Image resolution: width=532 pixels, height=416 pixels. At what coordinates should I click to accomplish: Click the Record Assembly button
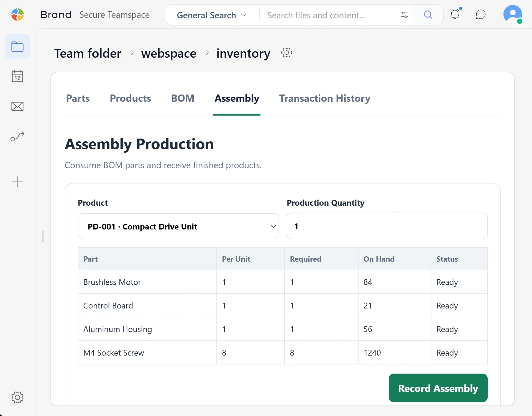pos(438,388)
